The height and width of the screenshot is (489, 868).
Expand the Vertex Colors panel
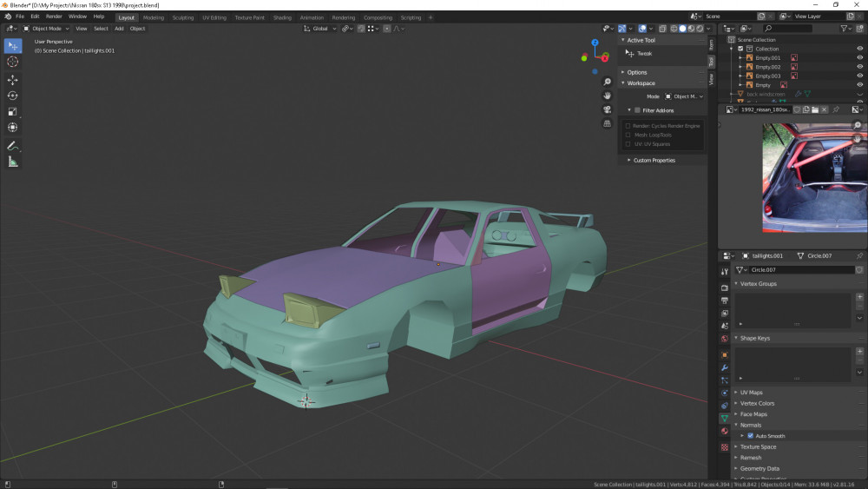click(736, 403)
